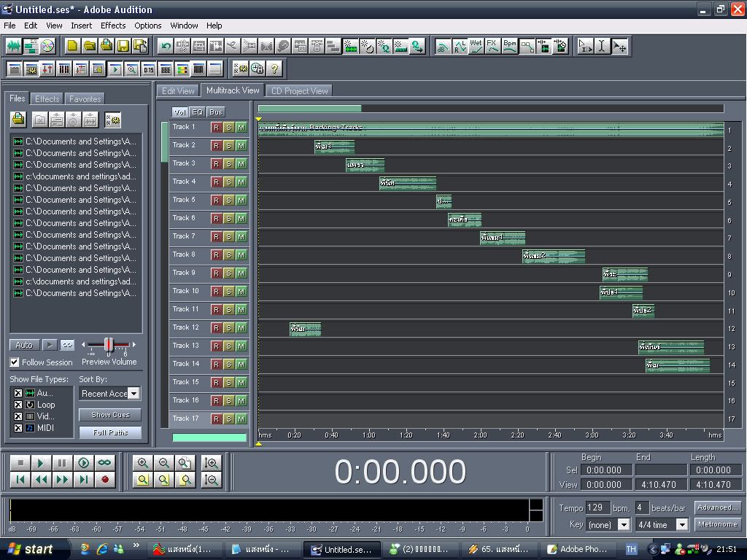Switch to the Edit View tab
Screen dimensions: 747x560
(178, 91)
